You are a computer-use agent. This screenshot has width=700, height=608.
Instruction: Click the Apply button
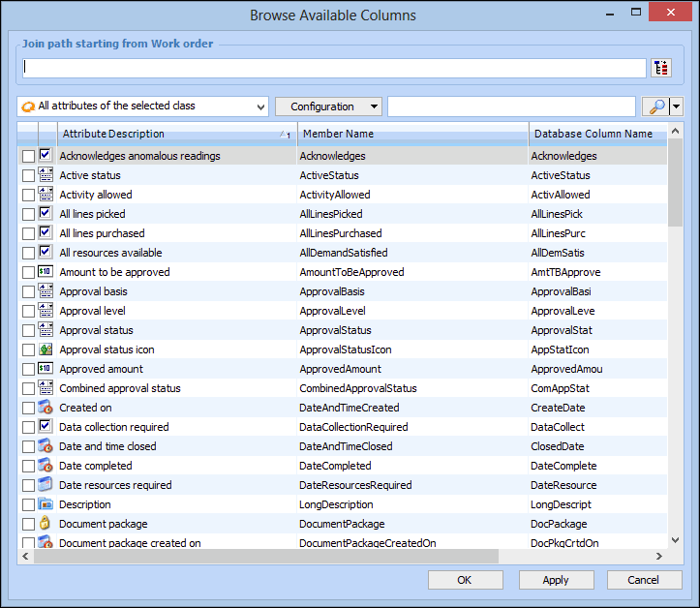coord(556,580)
